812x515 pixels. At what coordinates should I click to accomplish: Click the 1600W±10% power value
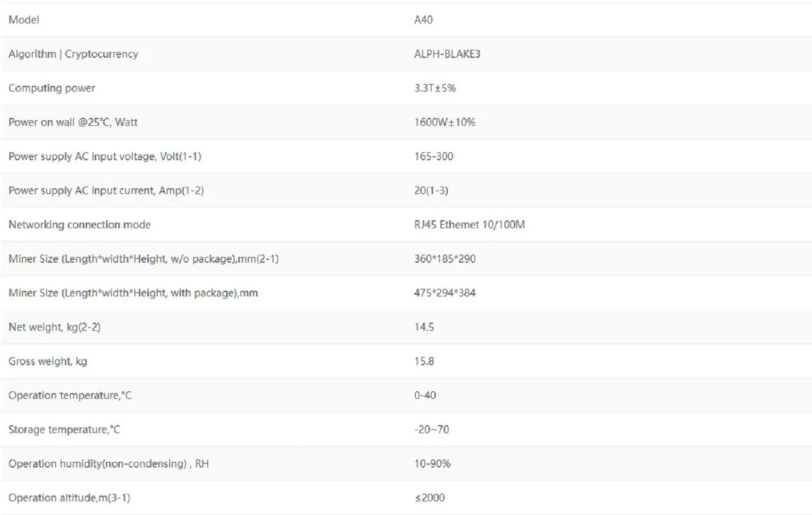pos(445,122)
